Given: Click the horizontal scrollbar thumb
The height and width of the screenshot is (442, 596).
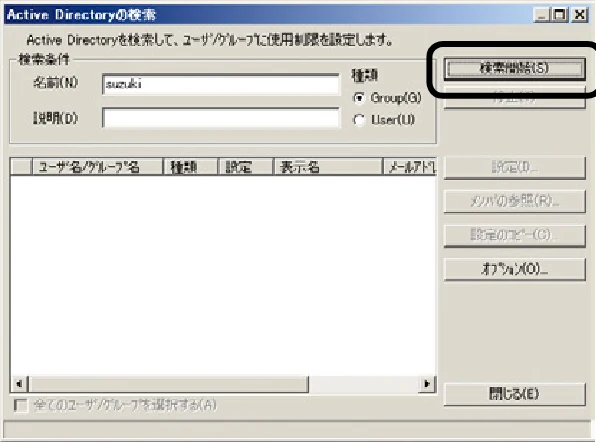Looking at the screenshot, I should point(168,384).
